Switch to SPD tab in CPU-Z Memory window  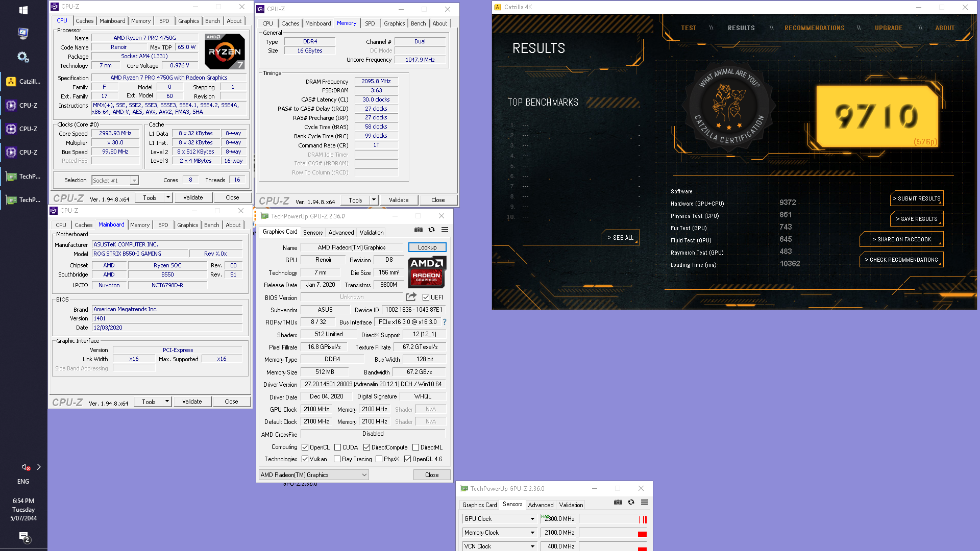coord(370,23)
